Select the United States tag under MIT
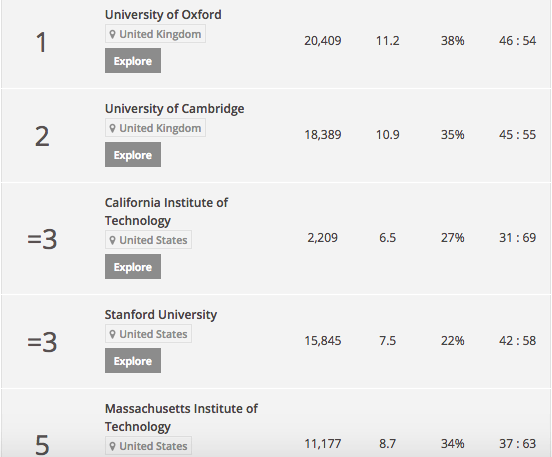The image size is (552, 457). [x=148, y=446]
